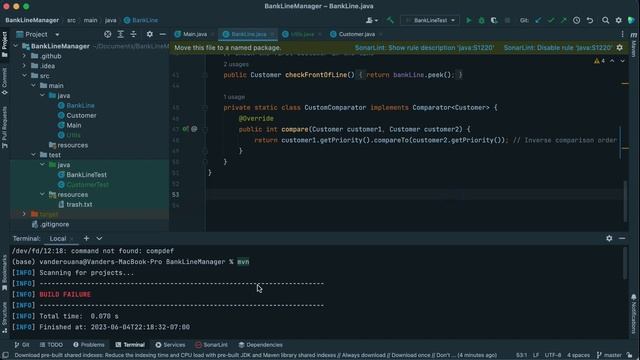Add a new terminal session with plus

click(x=86, y=238)
